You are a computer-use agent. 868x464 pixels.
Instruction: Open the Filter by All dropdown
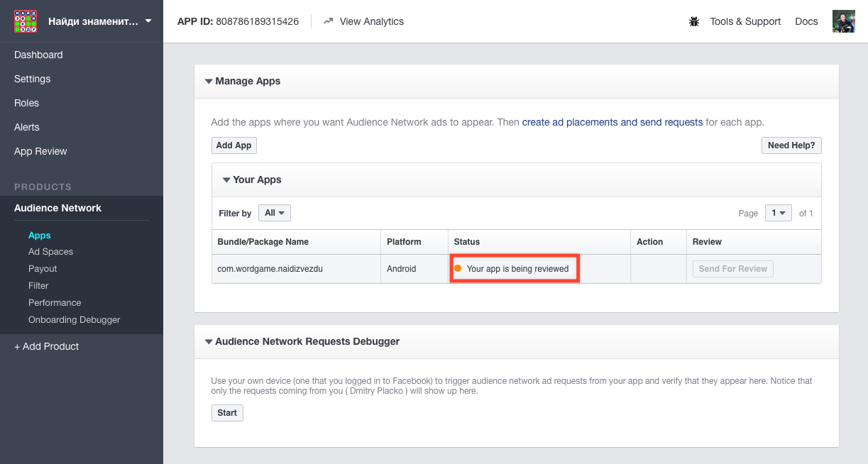[x=275, y=213]
